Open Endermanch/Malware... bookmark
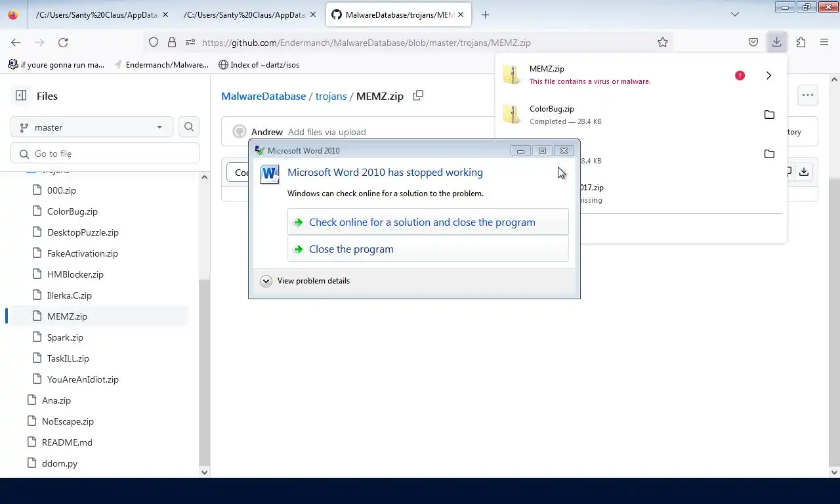Image resolution: width=840 pixels, height=504 pixels. point(161,65)
